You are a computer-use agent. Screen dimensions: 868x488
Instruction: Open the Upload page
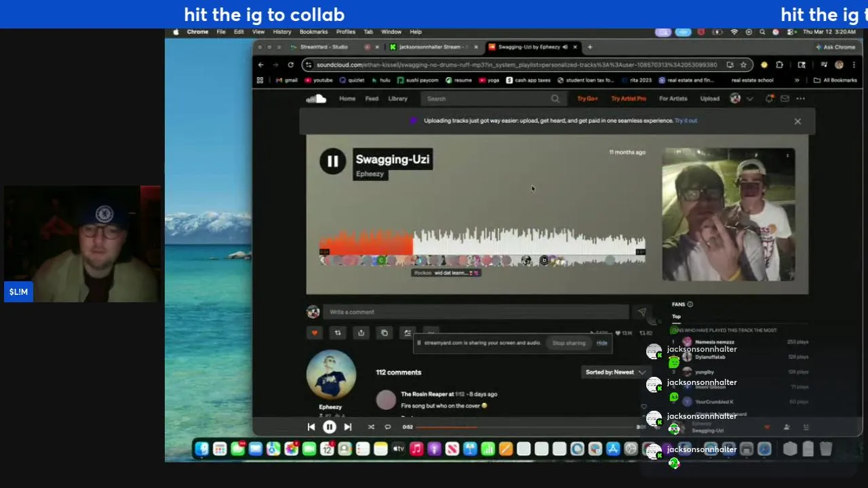(x=710, y=99)
